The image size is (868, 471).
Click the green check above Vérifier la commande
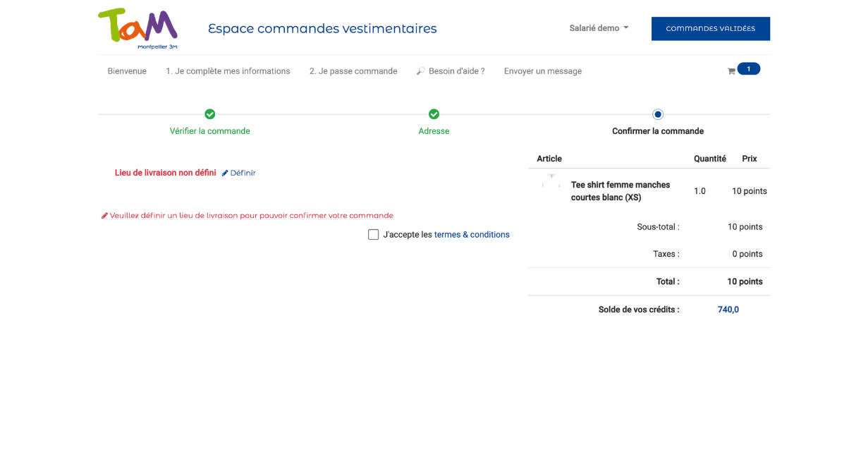tap(210, 114)
